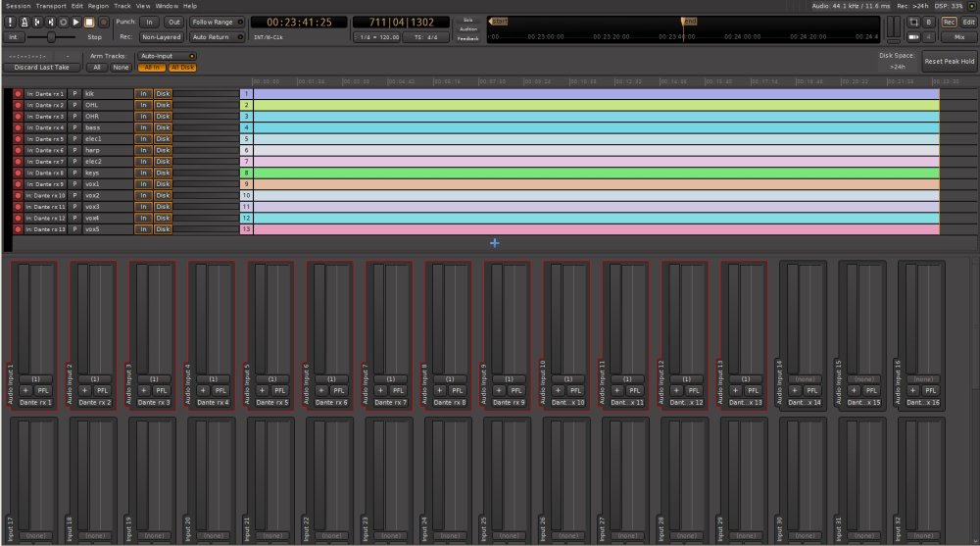Switch to the Mix window tab

click(x=959, y=36)
